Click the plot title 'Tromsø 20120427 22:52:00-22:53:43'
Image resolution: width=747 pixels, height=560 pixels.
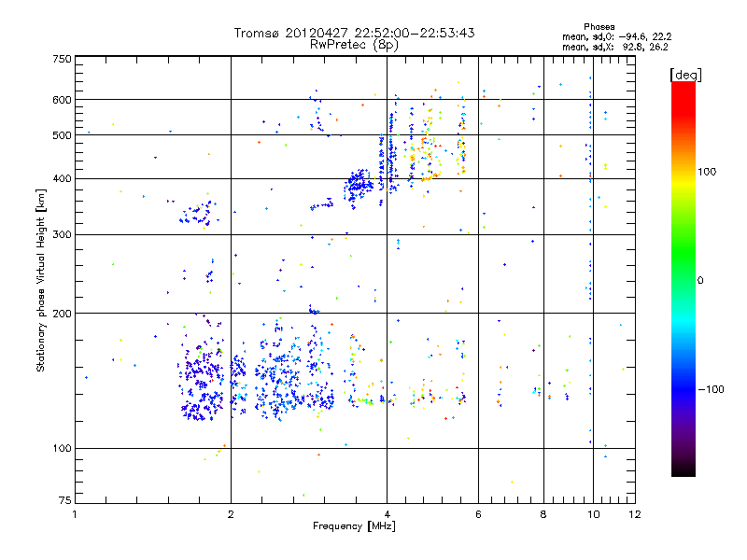(x=354, y=33)
